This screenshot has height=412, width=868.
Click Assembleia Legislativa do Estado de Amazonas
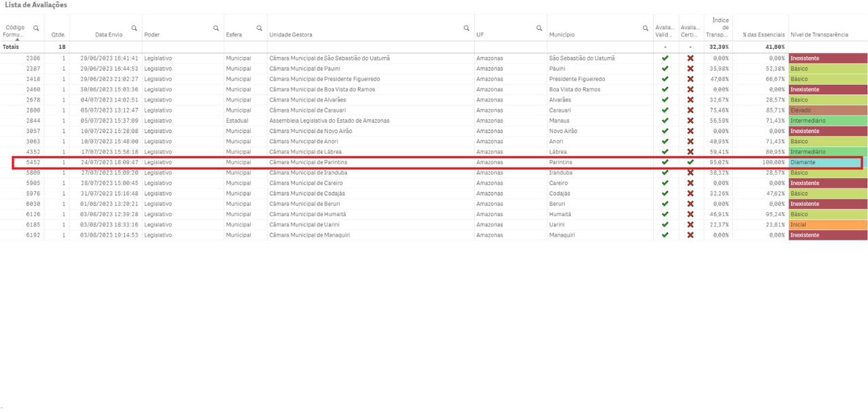coord(330,121)
